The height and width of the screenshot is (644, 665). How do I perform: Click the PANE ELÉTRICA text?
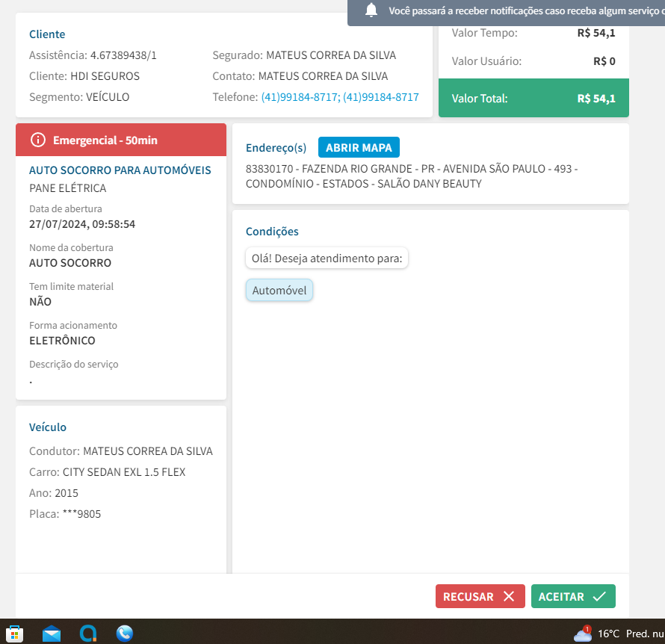(x=67, y=188)
